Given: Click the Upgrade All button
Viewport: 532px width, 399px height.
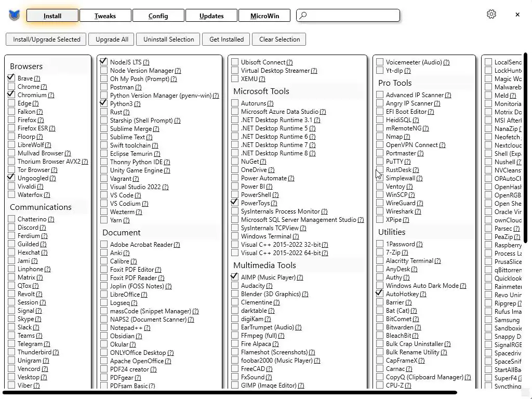Looking at the screenshot, I should (112, 39).
